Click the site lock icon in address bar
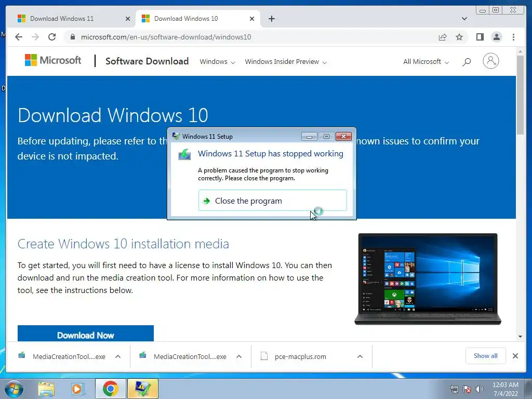 pos(73,37)
